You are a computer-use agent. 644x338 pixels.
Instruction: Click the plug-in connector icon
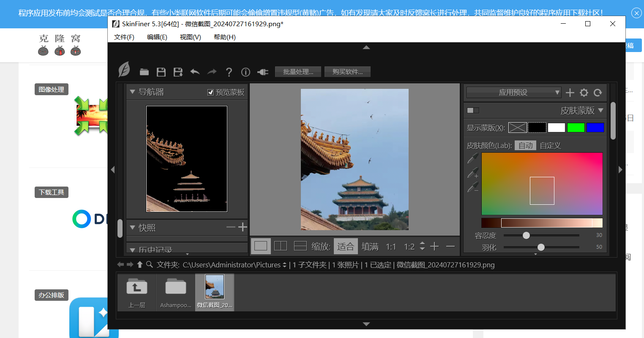click(263, 72)
